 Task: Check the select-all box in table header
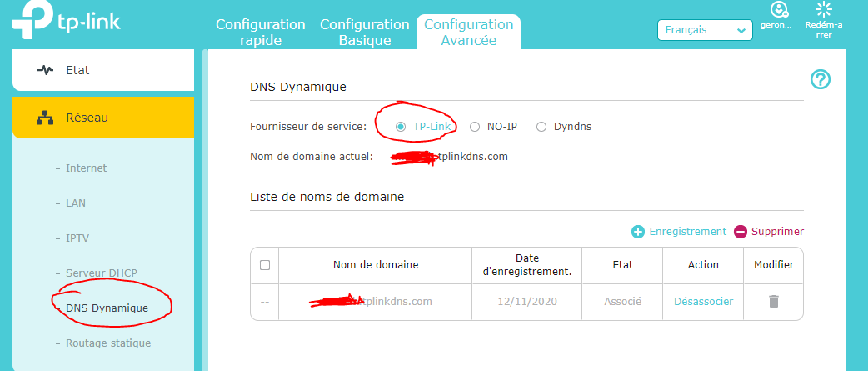265,265
